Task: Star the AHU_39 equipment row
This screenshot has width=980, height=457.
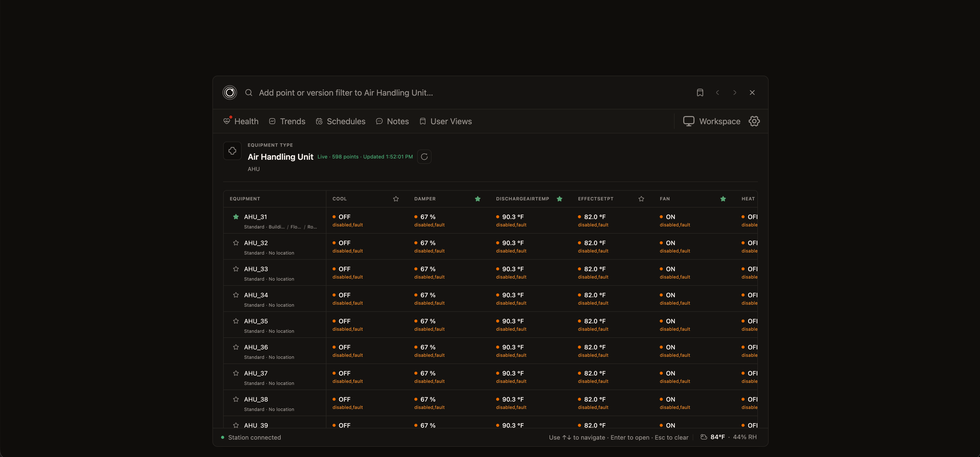Action: (x=236, y=425)
